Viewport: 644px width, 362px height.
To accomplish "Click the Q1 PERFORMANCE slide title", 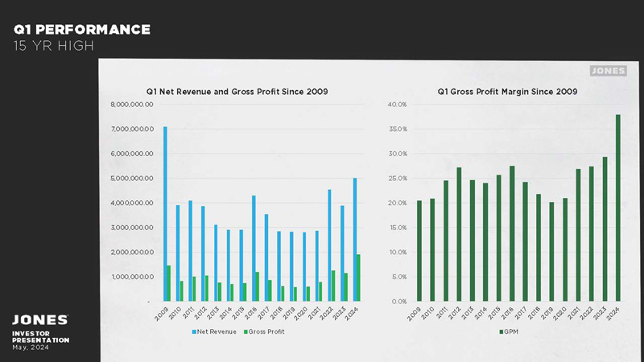I will coord(82,30).
